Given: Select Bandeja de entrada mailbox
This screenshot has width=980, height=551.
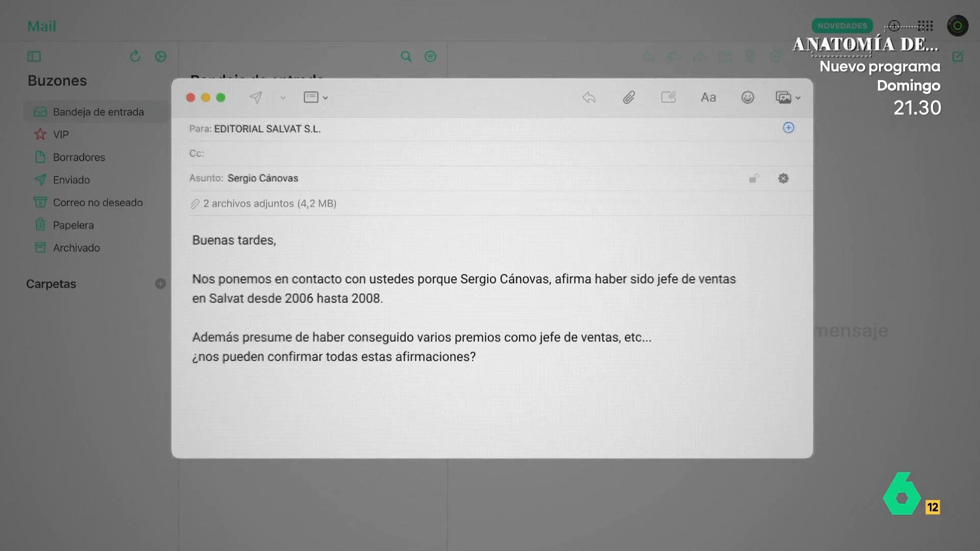Looking at the screenshot, I should coord(96,112).
